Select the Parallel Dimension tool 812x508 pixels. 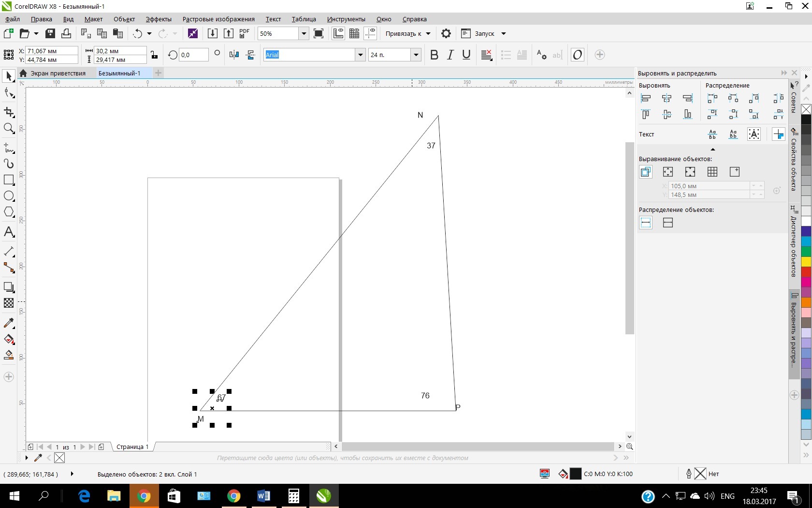9,252
